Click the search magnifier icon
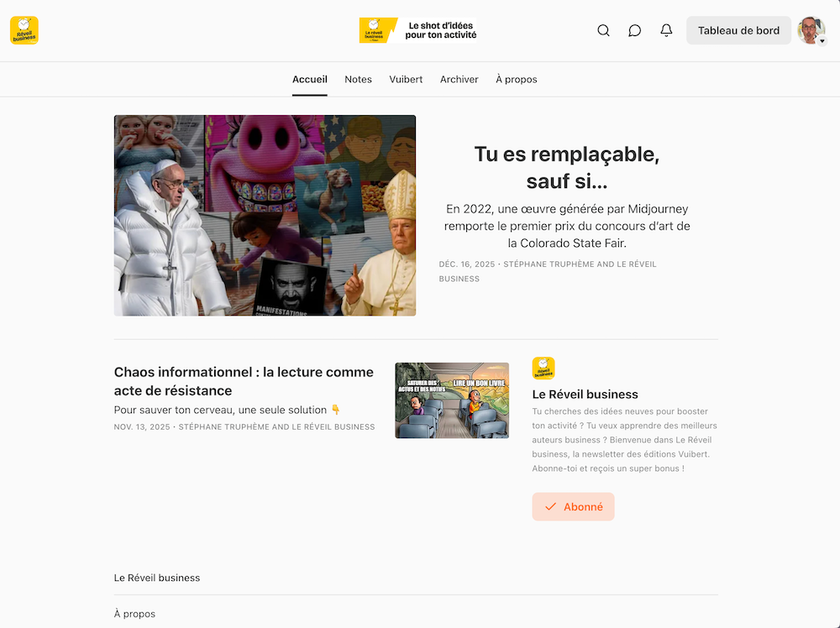 coord(603,30)
